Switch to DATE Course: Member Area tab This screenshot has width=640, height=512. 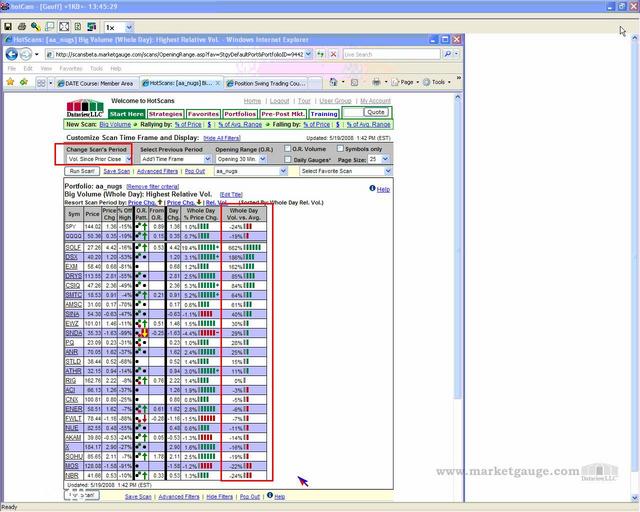click(x=95, y=83)
